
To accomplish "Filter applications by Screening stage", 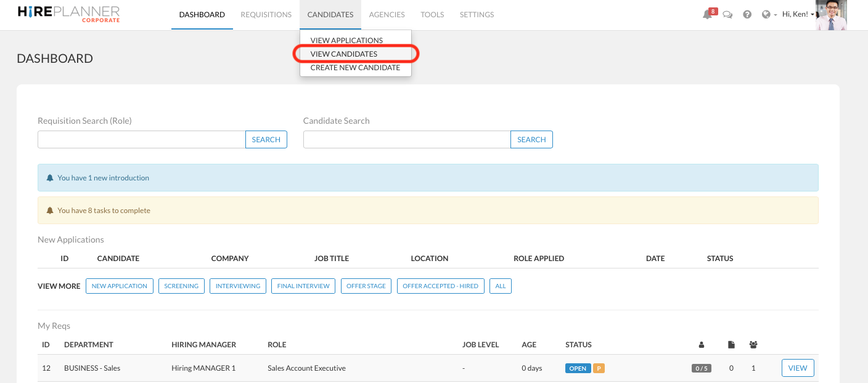I will click(x=181, y=286).
